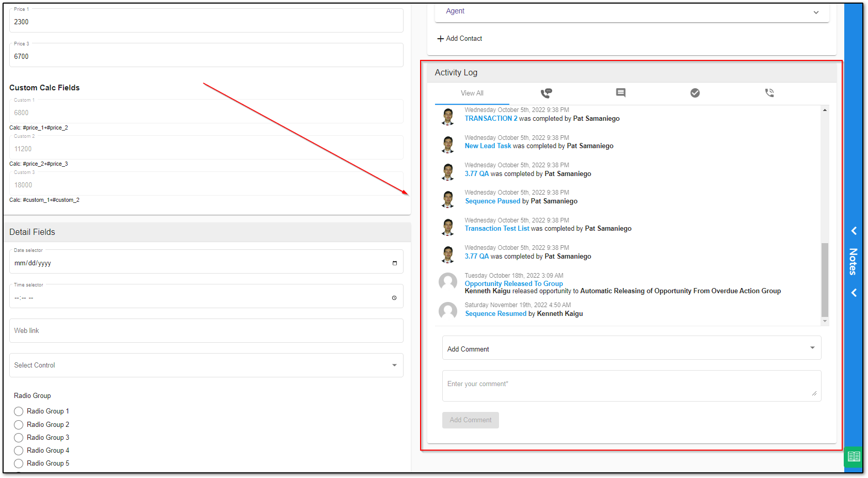The image size is (868, 478).
Task: Open the completed tasks checkmark tab
Action: [695, 93]
